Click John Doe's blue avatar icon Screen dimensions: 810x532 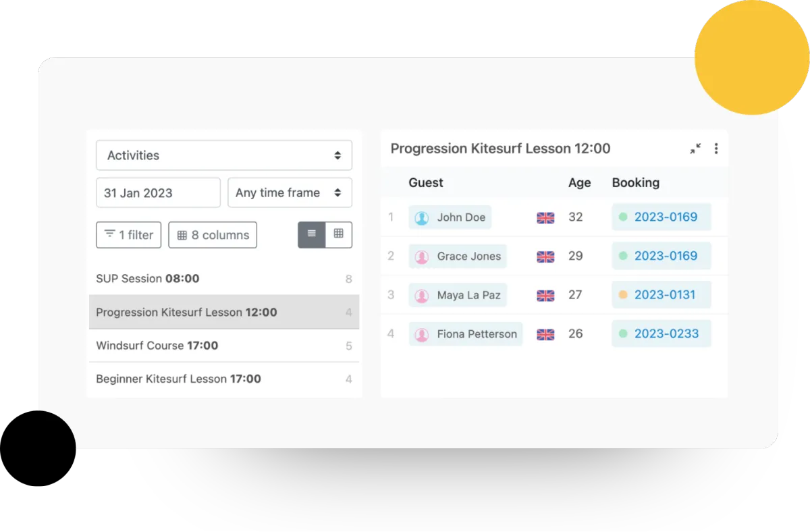422,218
